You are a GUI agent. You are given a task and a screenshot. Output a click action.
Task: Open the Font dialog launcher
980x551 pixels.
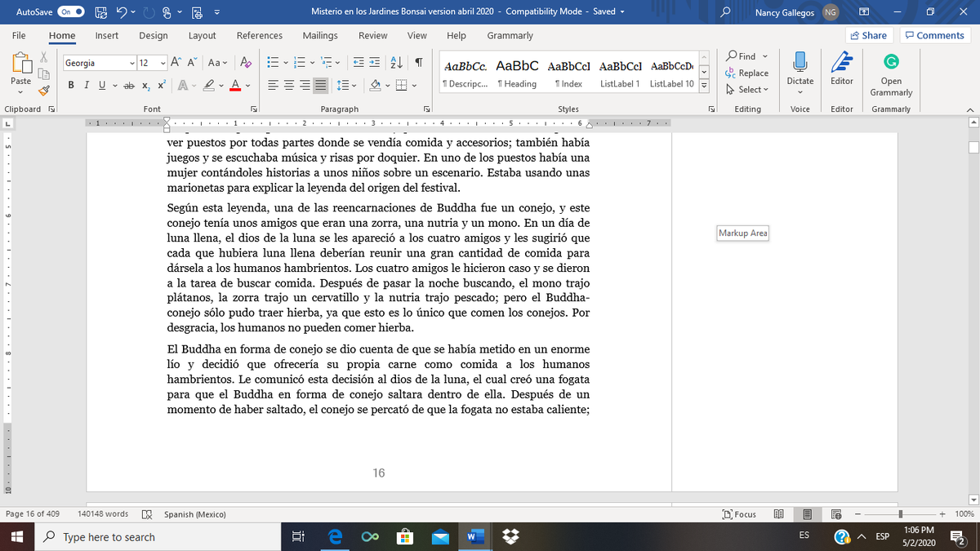[x=253, y=109]
